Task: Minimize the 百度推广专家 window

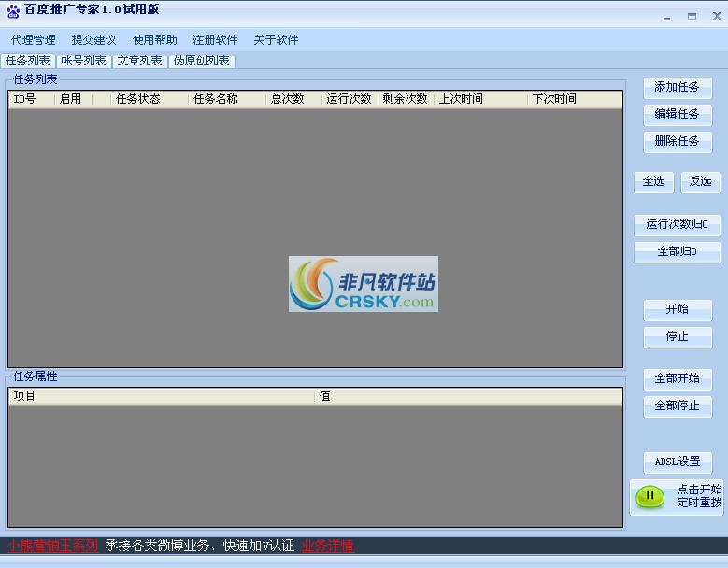Action: pyautogui.click(x=667, y=17)
